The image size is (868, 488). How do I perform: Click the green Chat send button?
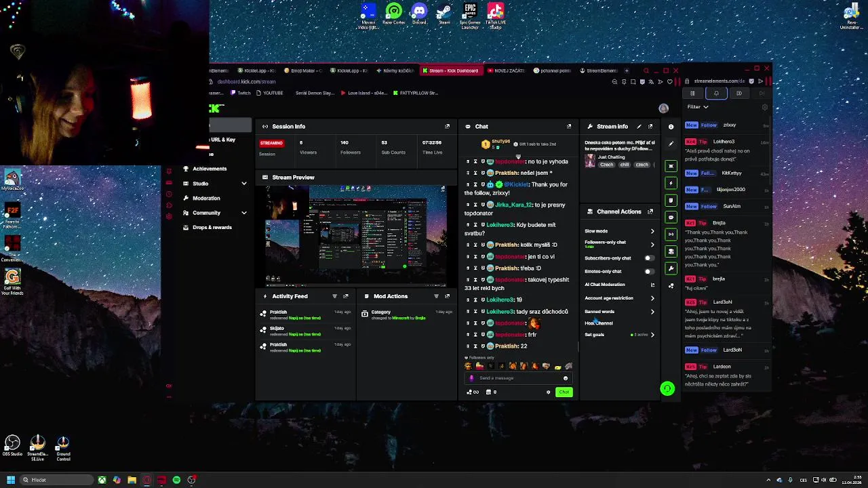click(564, 392)
